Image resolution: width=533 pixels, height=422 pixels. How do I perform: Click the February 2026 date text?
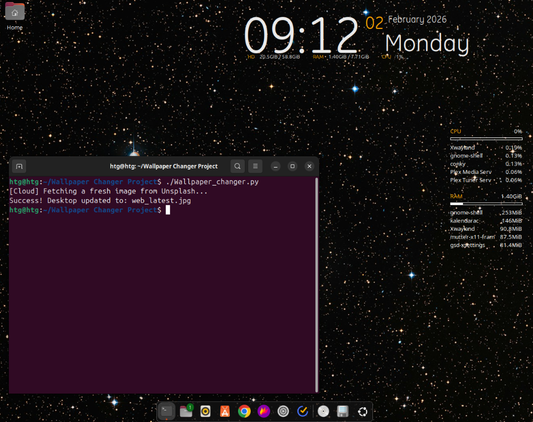[x=417, y=20]
